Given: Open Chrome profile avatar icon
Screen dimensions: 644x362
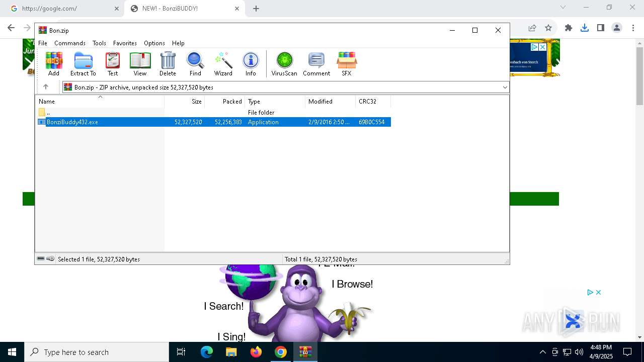Looking at the screenshot, I should 617,28.
